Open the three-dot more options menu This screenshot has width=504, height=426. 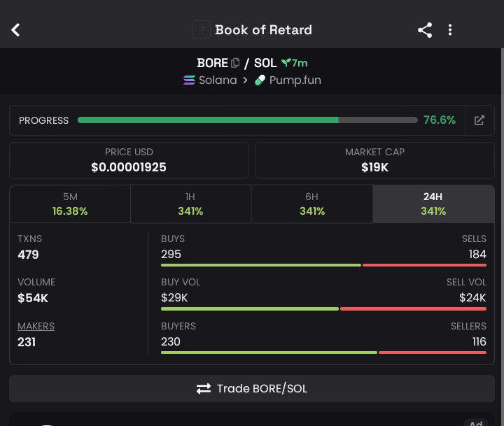pos(450,30)
